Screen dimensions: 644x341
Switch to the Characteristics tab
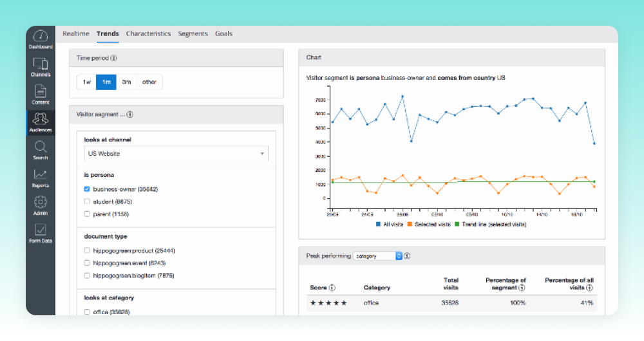tap(148, 33)
